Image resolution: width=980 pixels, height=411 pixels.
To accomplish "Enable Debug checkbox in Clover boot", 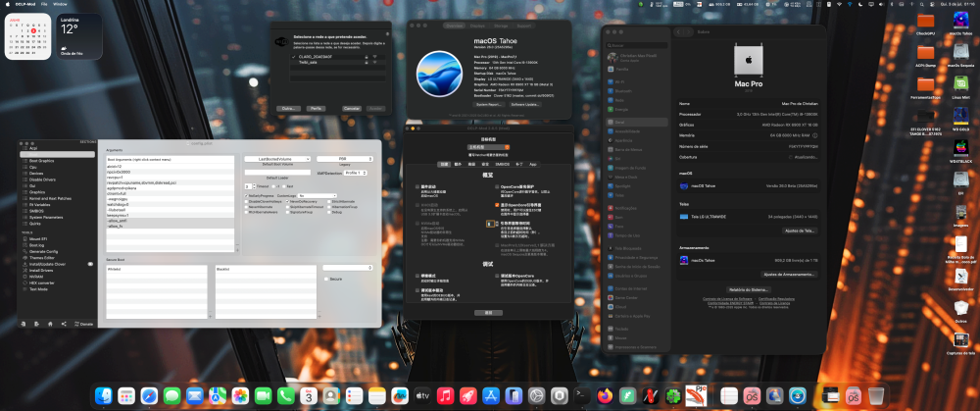I will tap(329, 212).
